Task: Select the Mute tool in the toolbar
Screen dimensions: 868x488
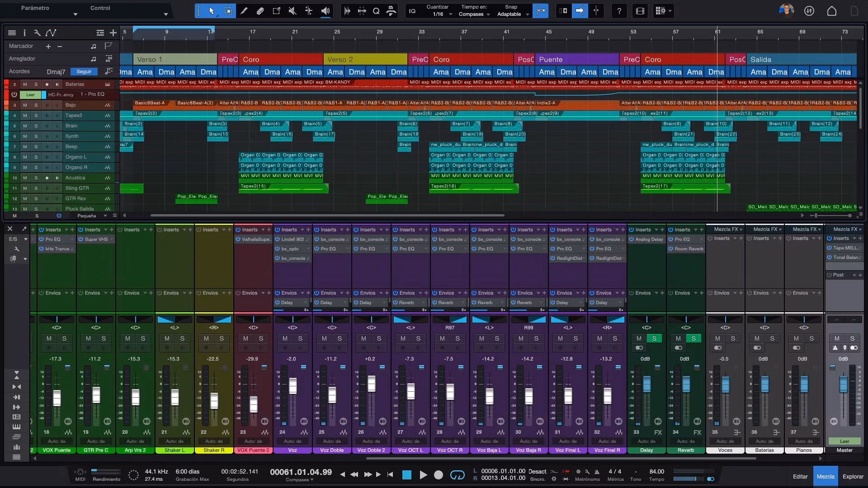Action: point(292,10)
